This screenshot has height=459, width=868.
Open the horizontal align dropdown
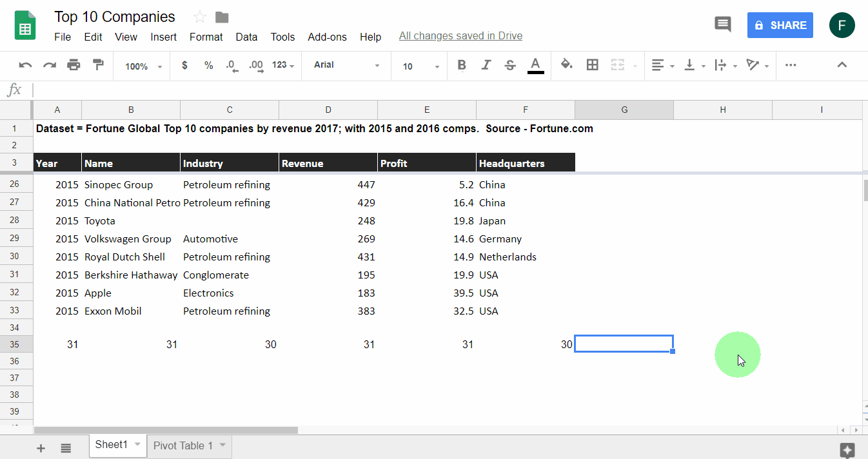click(x=663, y=65)
